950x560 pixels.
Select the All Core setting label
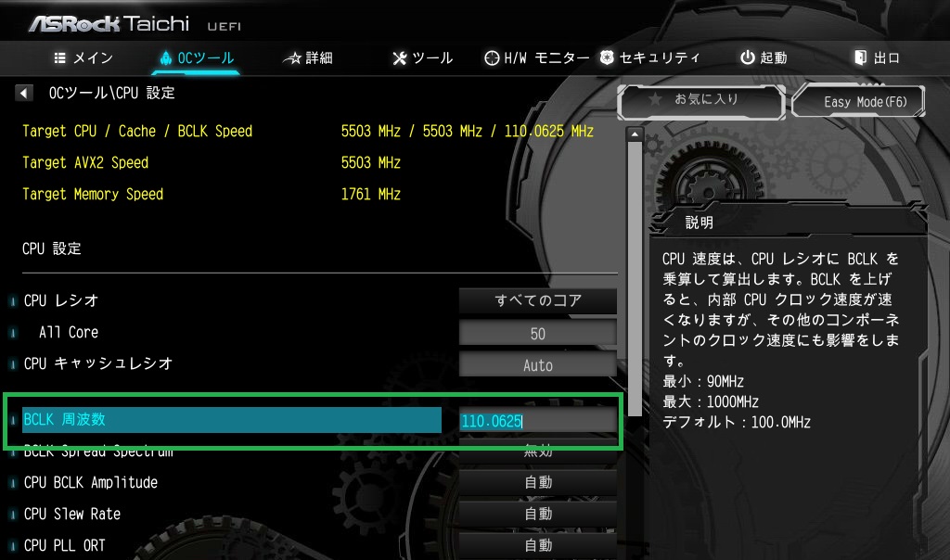69,332
